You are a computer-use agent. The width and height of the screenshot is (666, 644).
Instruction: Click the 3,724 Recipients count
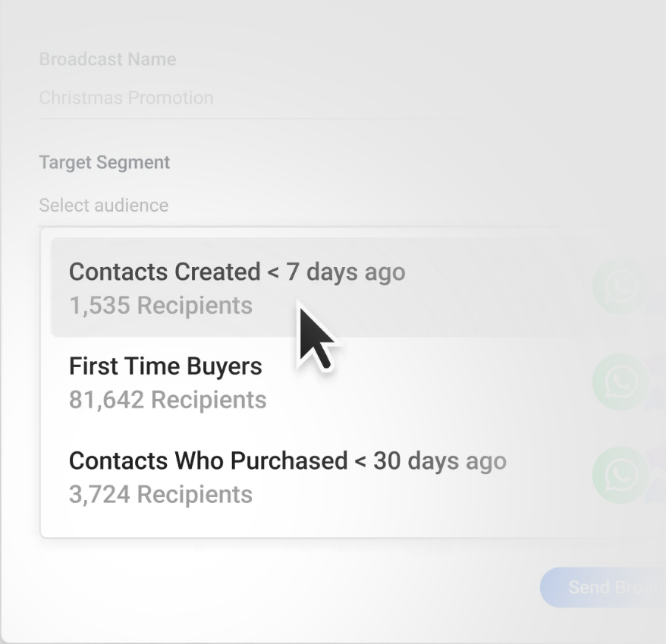point(161,495)
